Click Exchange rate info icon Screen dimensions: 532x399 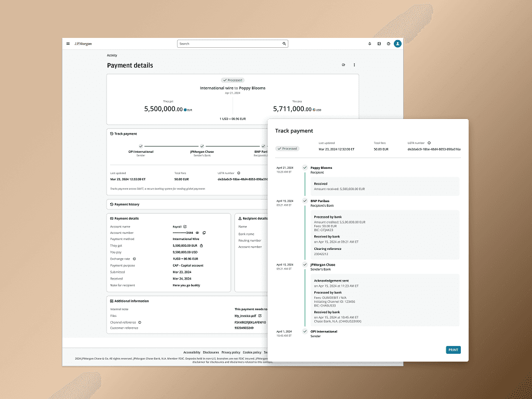[x=135, y=259]
